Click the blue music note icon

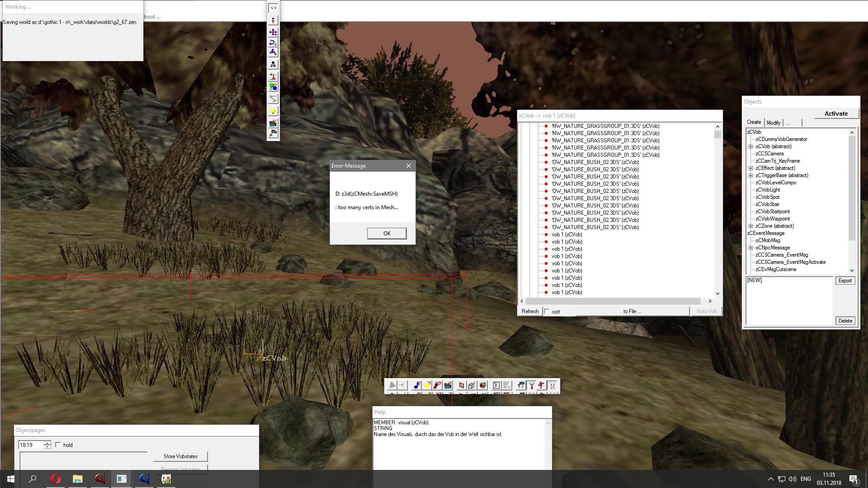tap(416, 385)
